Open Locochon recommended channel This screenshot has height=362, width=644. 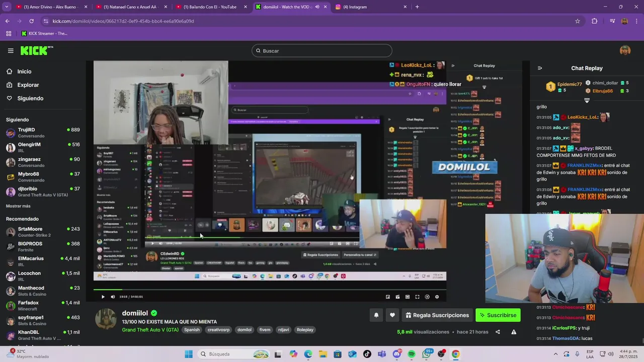coord(43,276)
